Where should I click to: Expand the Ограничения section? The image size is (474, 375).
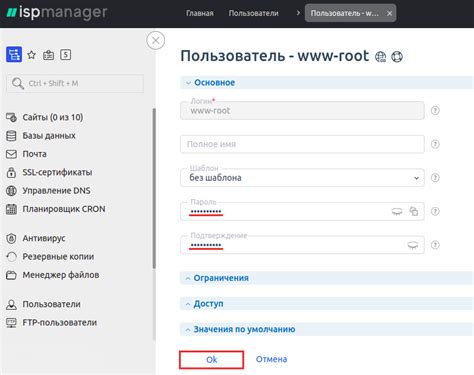327,278
